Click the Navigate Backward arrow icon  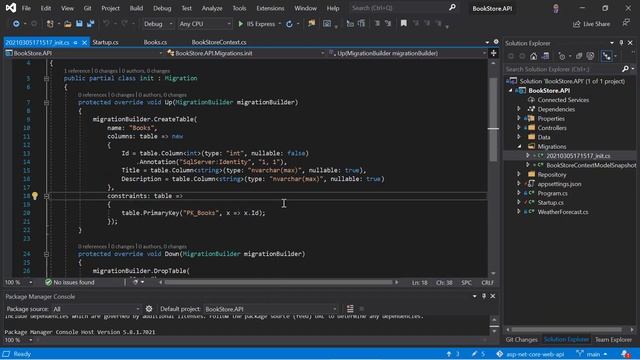(x=16, y=24)
